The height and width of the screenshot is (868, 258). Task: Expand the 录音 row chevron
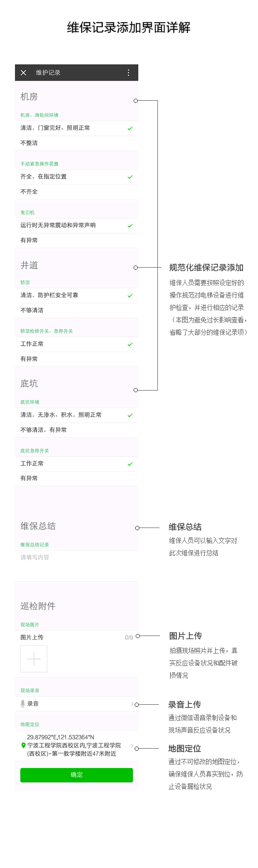(x=132, y=704)
